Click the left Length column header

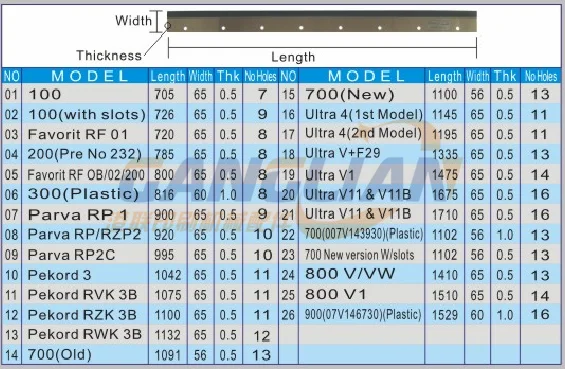point(168,76)
